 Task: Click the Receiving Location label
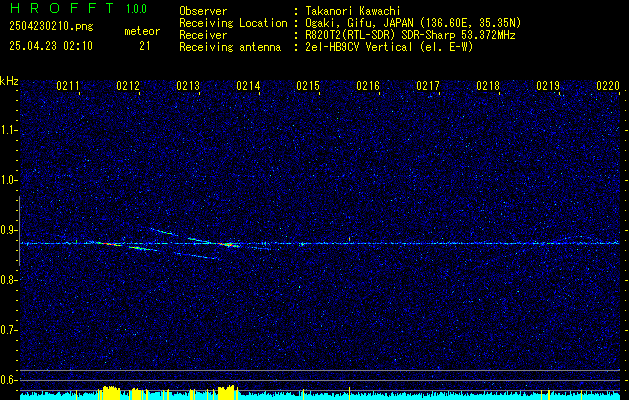click(x=233, y=23)
